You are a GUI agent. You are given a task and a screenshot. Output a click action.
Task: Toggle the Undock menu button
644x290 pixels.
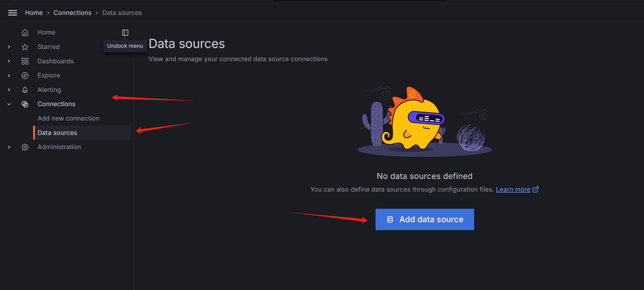click(x=125, y=33)
